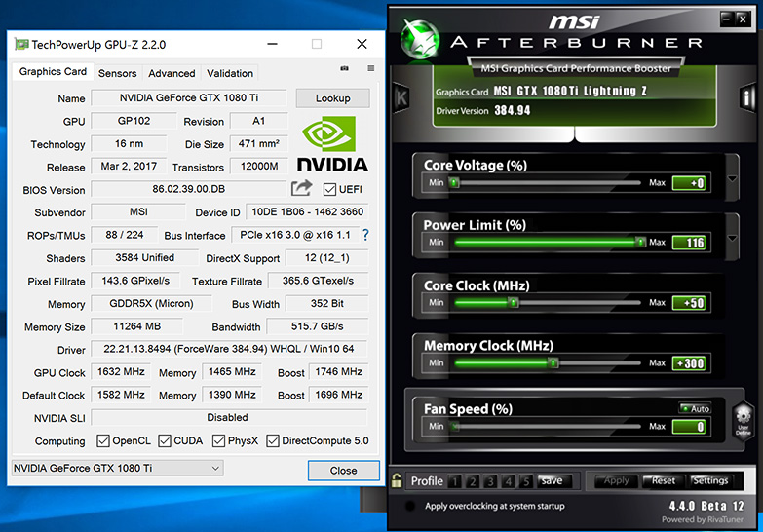
Task: Click the Shaders 3584 Unified field
Action: click(145, 257)
